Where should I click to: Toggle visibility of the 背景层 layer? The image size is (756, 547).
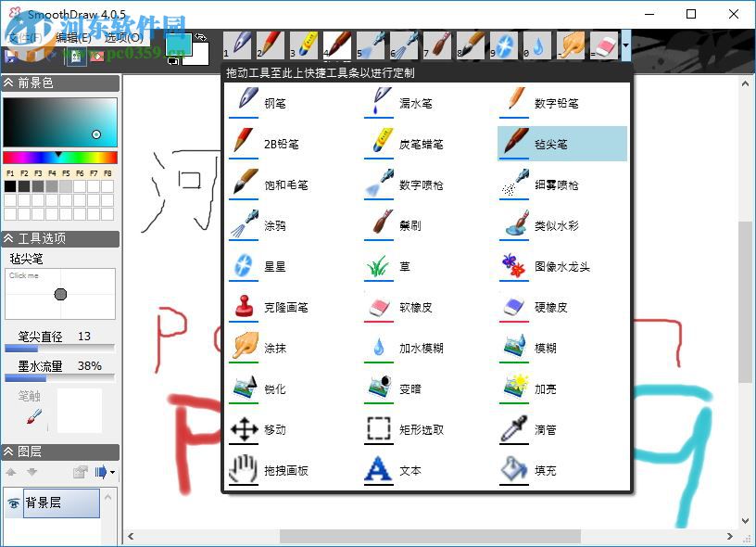[x=12, y=502]
